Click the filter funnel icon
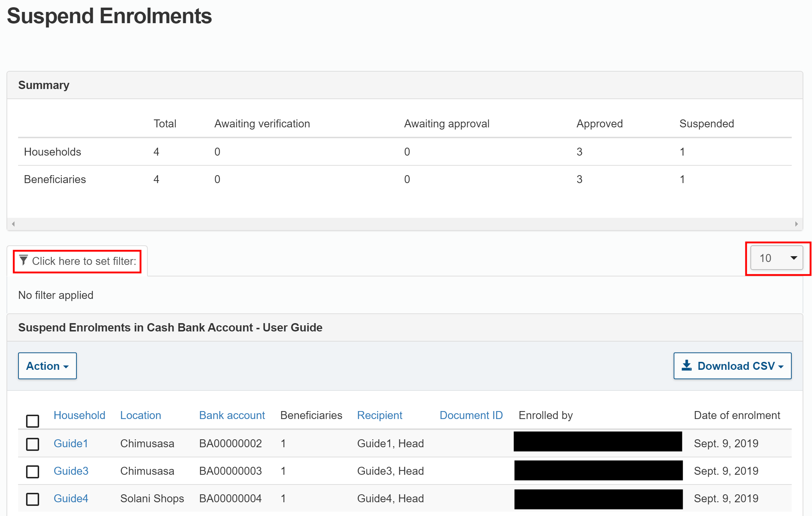This screenshot has width=812, height=516. (24, 260)
